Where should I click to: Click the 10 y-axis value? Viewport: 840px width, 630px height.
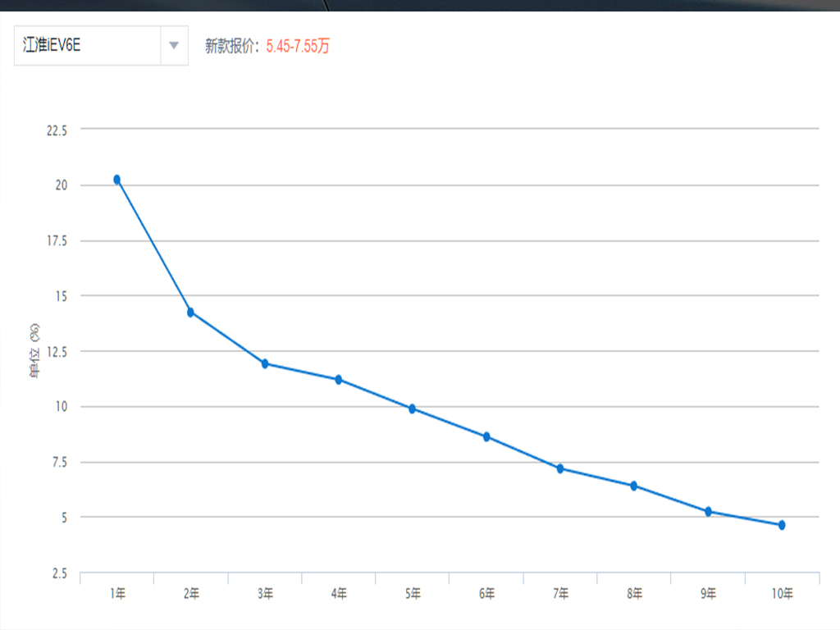click(x=61, y=407)
